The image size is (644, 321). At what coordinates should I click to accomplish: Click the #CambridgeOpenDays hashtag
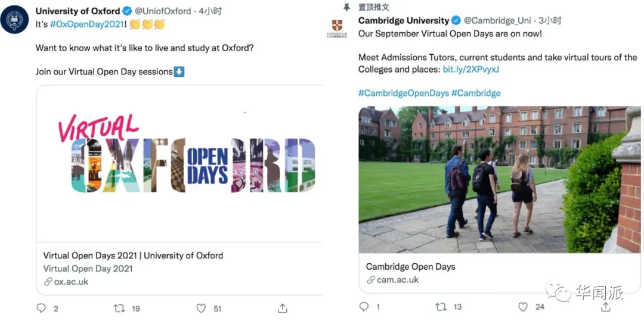[x=403, y=93]
